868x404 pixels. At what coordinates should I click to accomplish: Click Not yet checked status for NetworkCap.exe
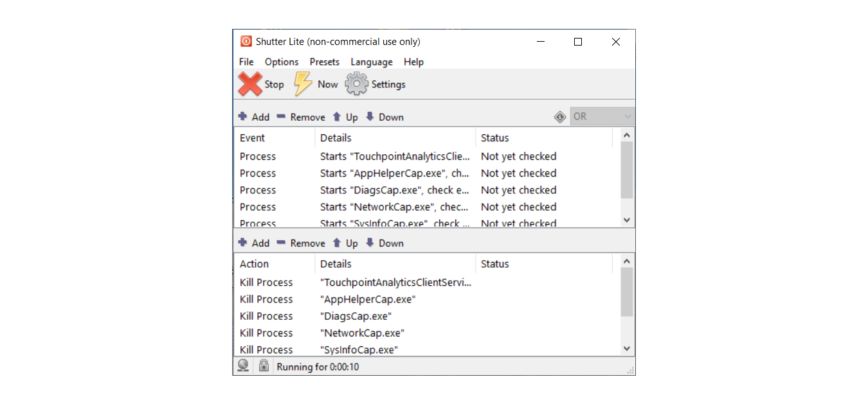[x=518, y=207]
